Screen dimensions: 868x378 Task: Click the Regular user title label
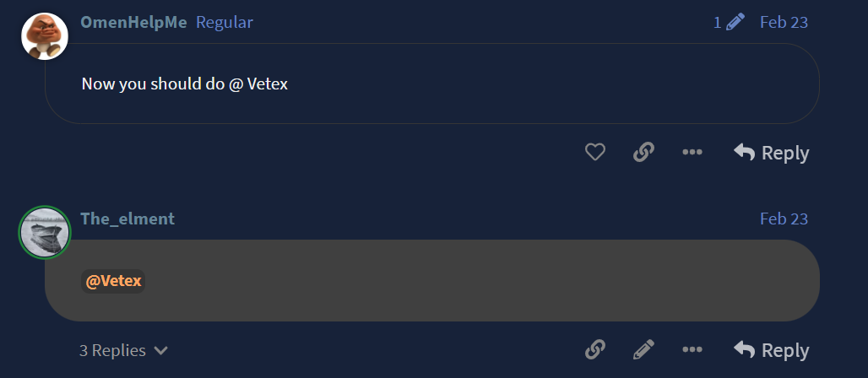pyautogui.click(x=225, y=22)
